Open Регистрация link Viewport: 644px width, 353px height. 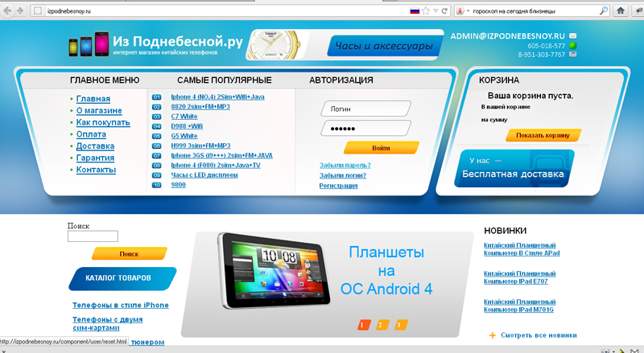pos(338,186)
